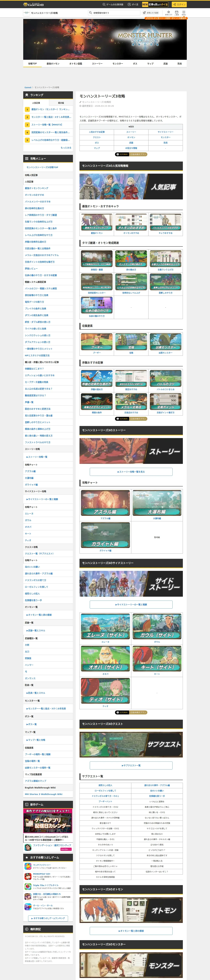Click the ▶サイドストーリーの一覧と報酬 button
The image size is (210, 980).
131,604
